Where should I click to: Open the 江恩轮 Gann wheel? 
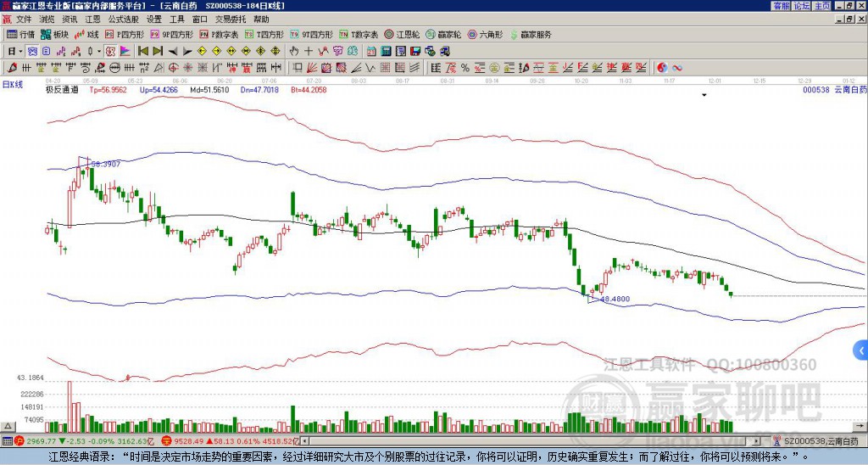click(x=402, y=34)
